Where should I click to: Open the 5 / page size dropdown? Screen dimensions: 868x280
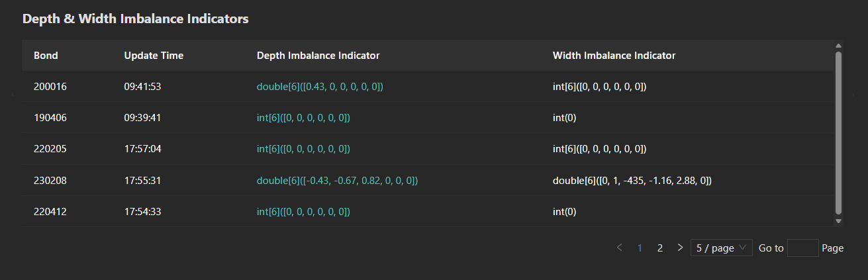pyautogui.click(x=721, y=248)
